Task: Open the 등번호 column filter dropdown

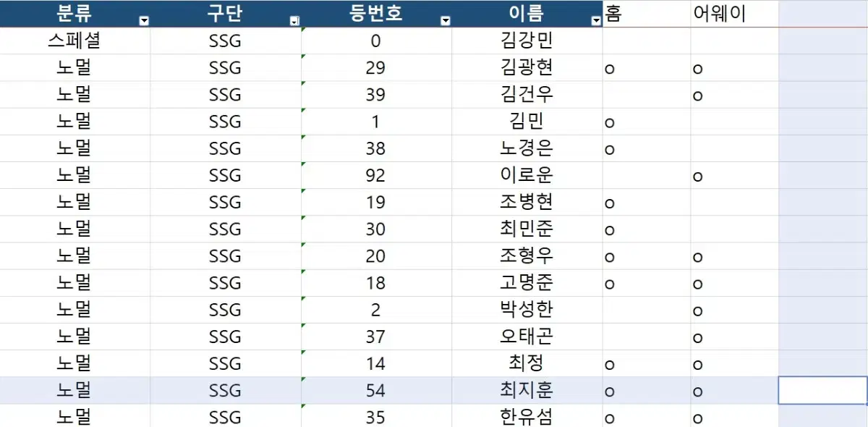Action: (x=446, y=21)
